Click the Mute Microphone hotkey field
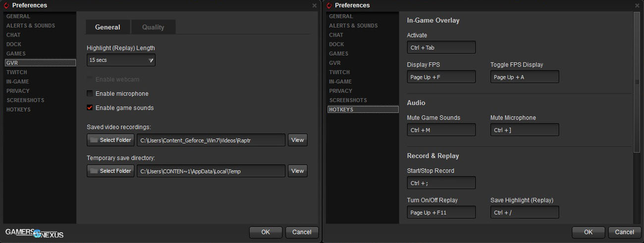This screenshot has height=243, width=644. point(525,130)
